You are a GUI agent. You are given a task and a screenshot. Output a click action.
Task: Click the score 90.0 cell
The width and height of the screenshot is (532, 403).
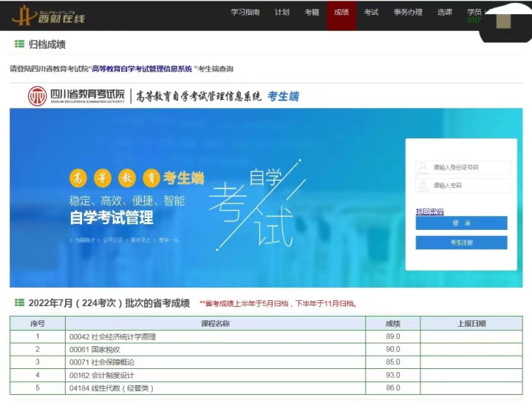tap(393, 349)
